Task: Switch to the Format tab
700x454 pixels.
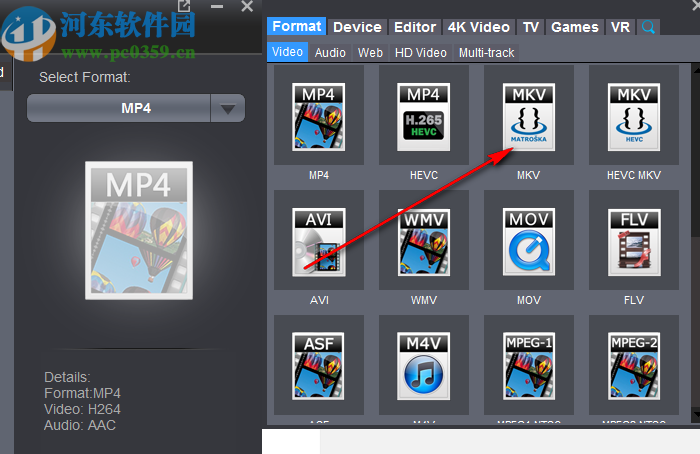Action: tap(296, 26)
